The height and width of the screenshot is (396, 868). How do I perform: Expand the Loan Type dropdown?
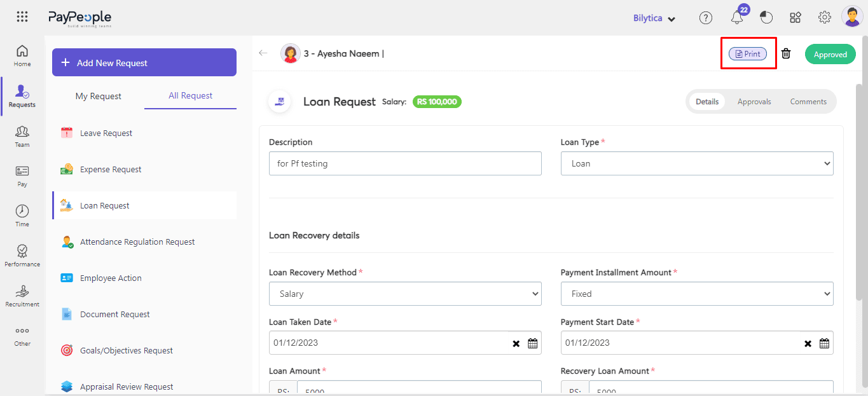pyautogui.click(x=697, y=163)
